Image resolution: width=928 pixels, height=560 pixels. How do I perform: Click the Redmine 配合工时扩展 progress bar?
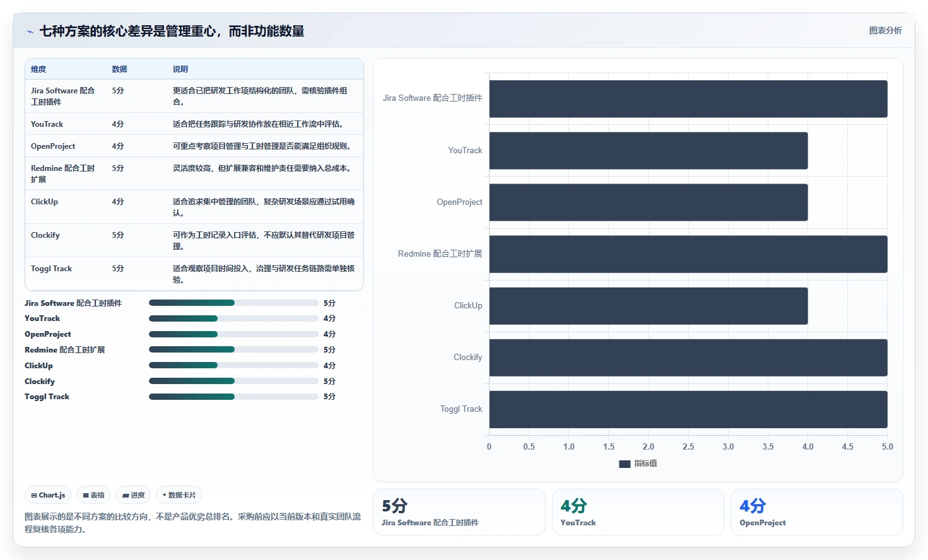[233, 349]
